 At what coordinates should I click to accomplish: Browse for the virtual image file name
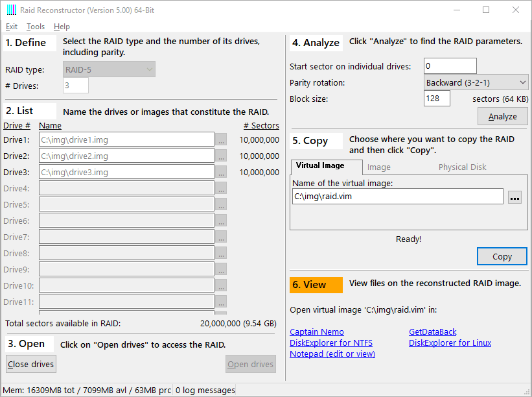(515, 197)
